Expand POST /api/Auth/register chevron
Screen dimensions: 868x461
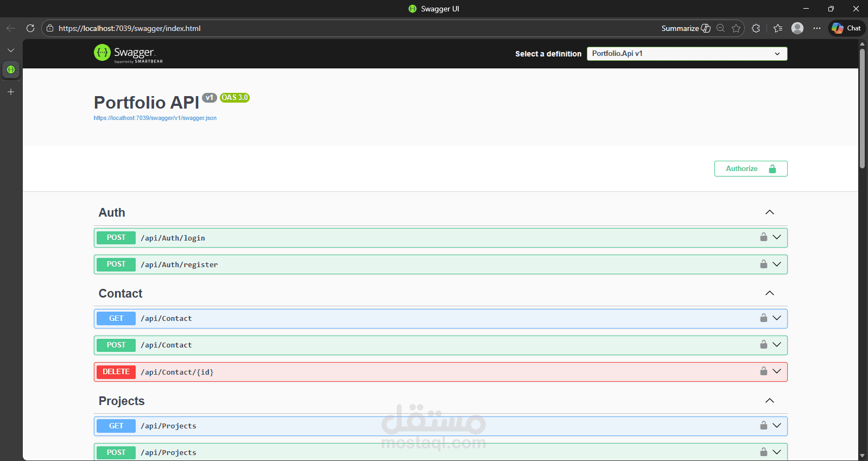tap(777, 264)
